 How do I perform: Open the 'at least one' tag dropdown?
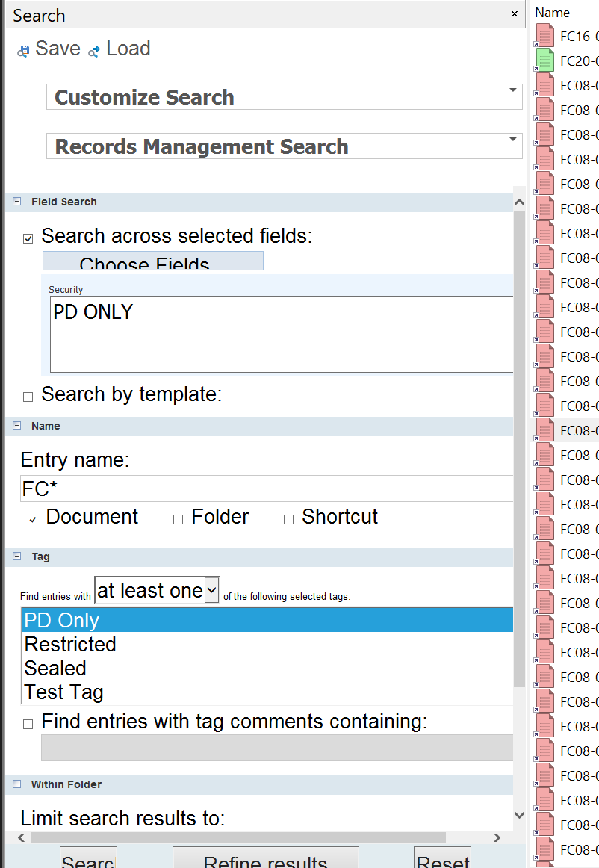click(212, 590)
